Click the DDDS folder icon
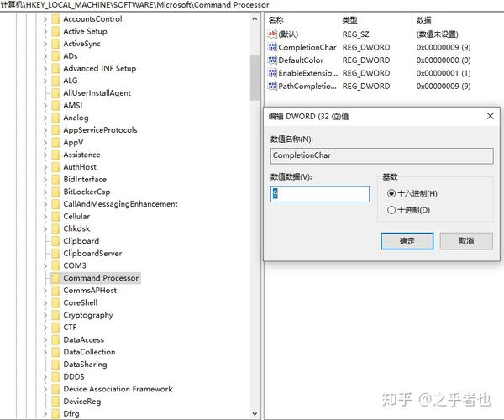Viewport: 504px width, 420px height. [55, 376]
